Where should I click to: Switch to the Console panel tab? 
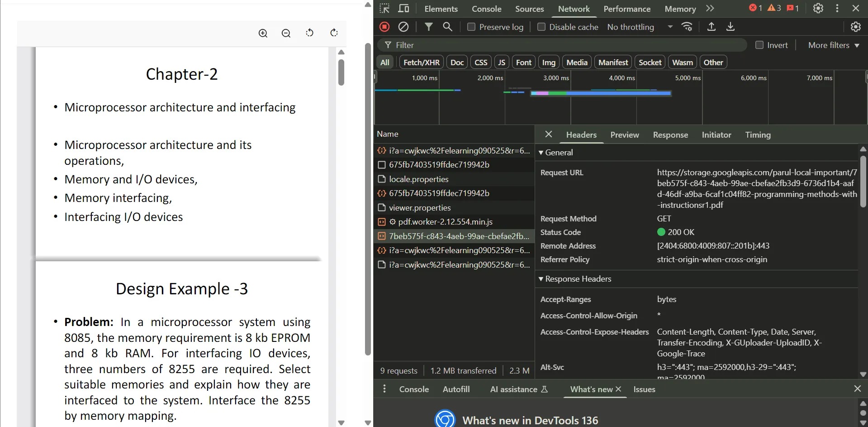[x=486, y=9]
